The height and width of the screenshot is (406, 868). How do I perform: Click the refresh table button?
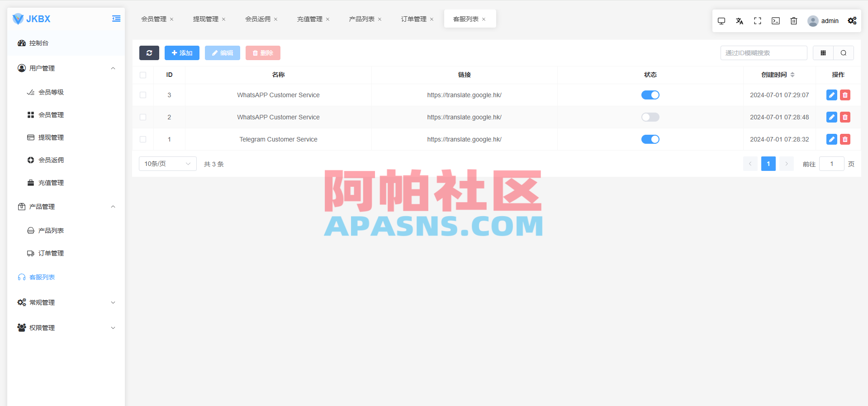coord(149,53)
